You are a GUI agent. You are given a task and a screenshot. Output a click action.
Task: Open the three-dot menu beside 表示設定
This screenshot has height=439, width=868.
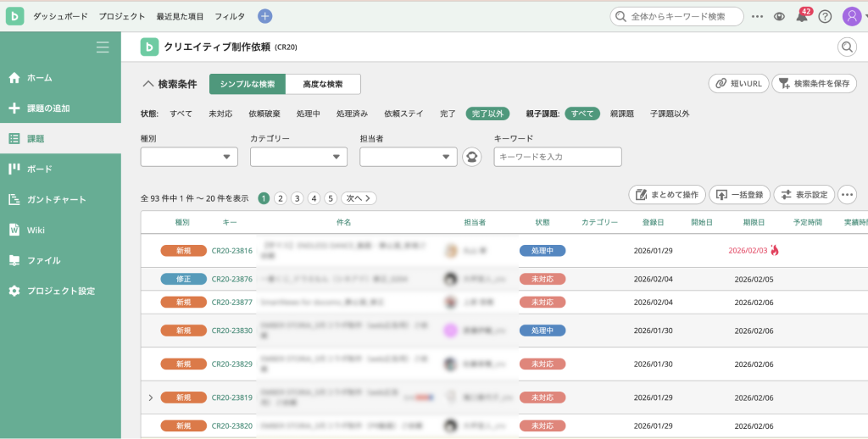point(847,195)
